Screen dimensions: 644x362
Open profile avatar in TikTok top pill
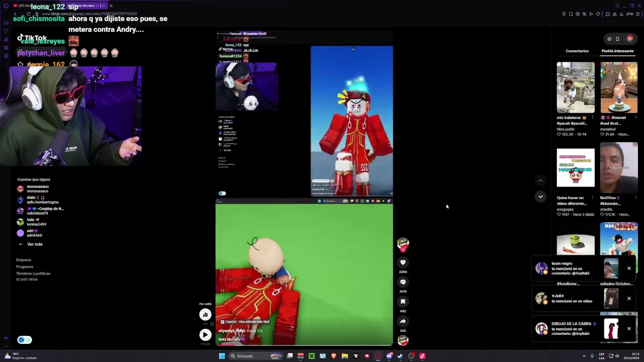[x=629, y=39]
